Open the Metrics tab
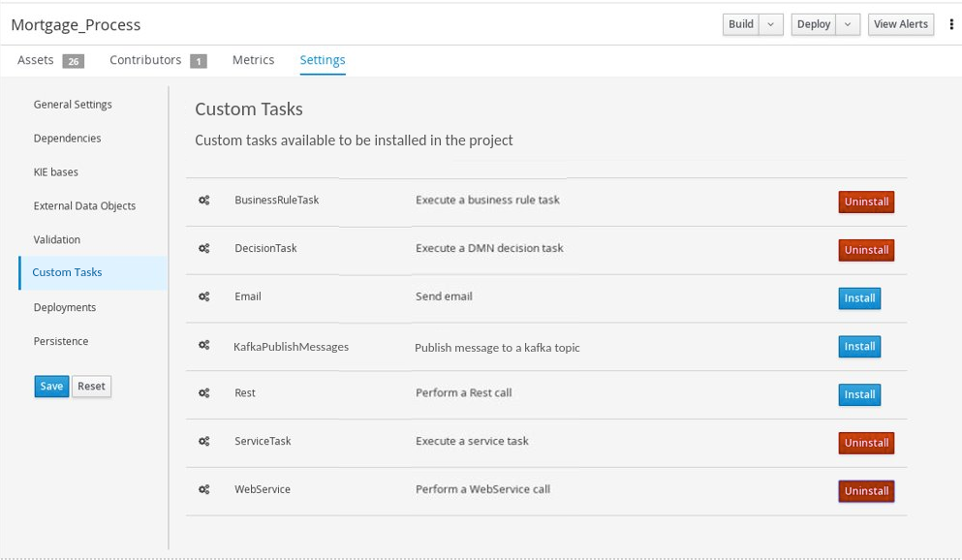 coord(253,60)
